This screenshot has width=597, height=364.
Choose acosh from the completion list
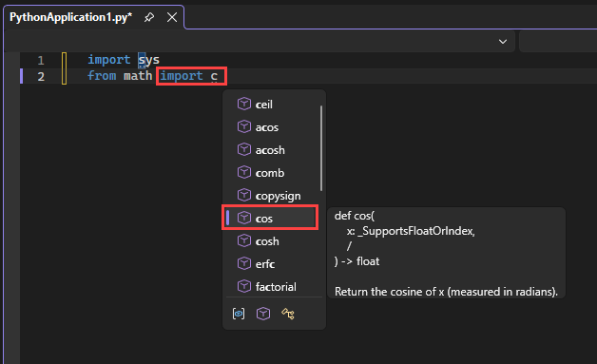pyautogui.click(x=272, y=149)
